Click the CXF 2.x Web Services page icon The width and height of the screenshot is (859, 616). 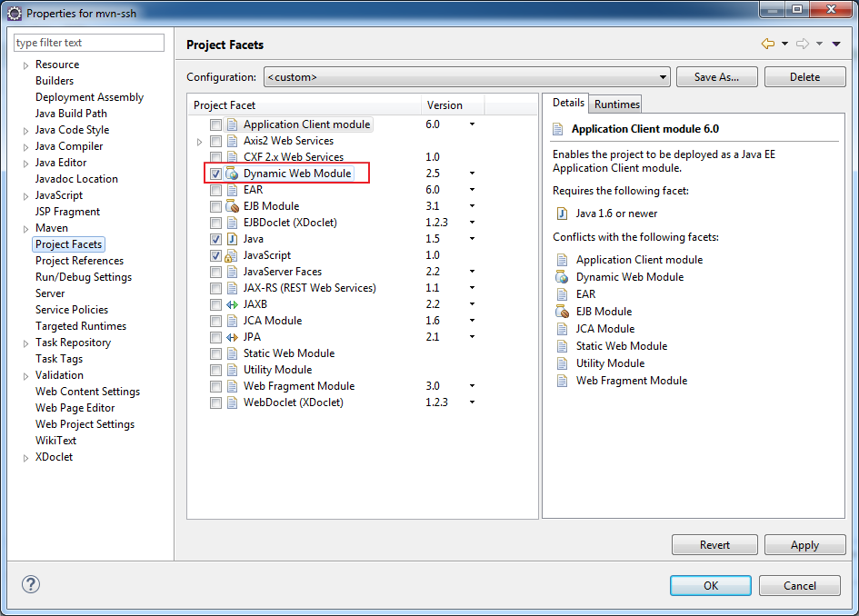coord(233,157)
